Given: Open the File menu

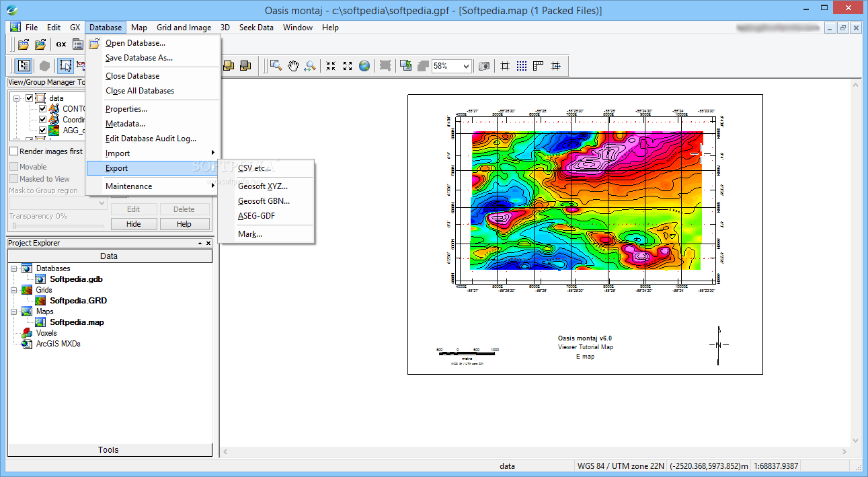Looking at the screenshot, I should (32, 28).
